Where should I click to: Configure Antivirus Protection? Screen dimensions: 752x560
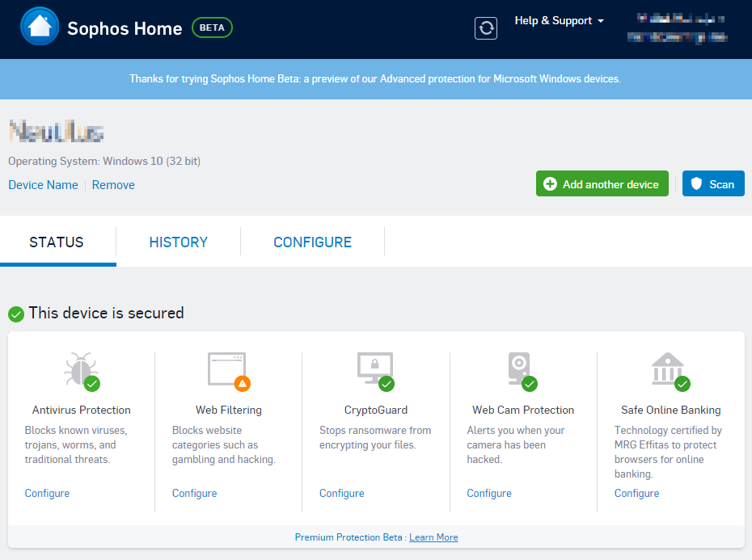(x=47, y=494)
